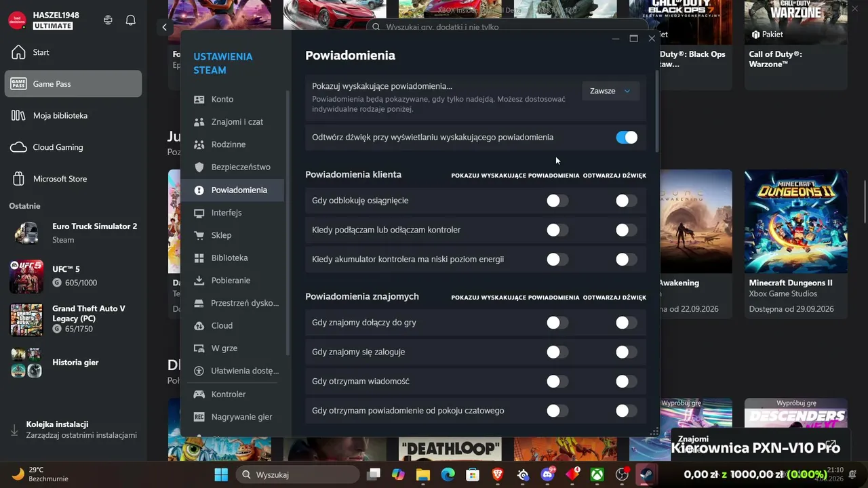
Task: Open Grand Theft Auto V Legacy from recents
Action: point(73,319)
